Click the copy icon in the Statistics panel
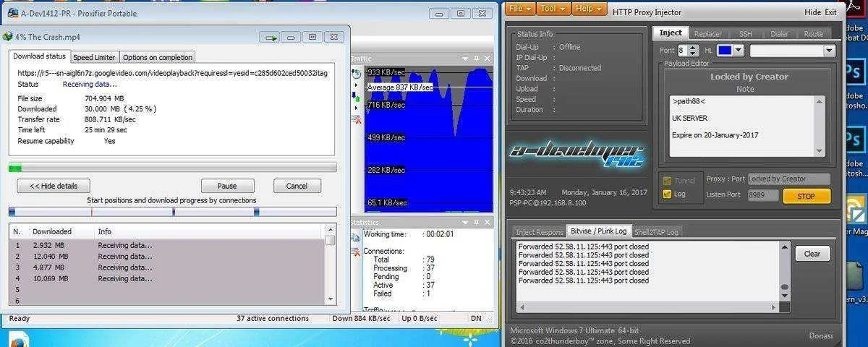Image resolution: width=868 pixels, height=347 pixels. click(x=356, y=237)
